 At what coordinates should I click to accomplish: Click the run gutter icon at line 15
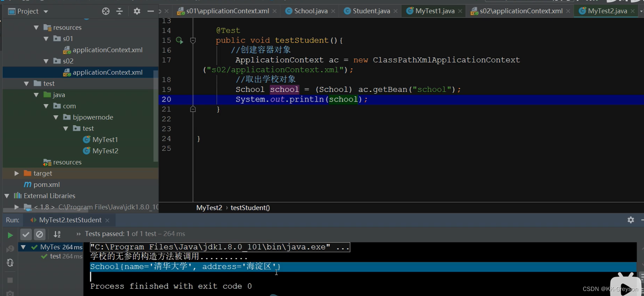tap(180, 40)
